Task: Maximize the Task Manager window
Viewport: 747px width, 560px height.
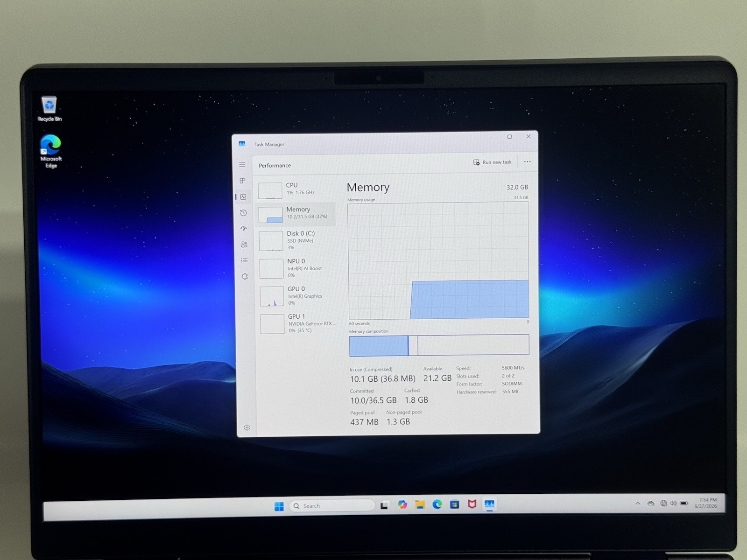Action: click(509, 137)
